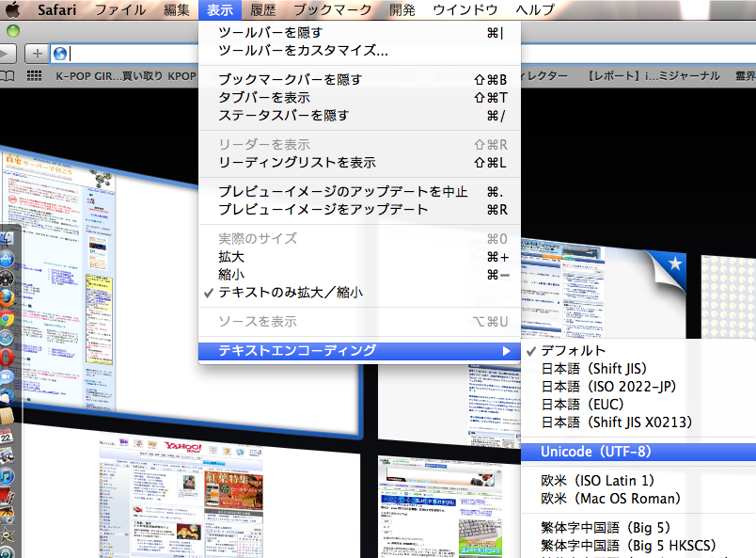Viewport: 756px width, 558px height.
Task: Click the Apple logo menu
Action: click(x=13, y=8)
